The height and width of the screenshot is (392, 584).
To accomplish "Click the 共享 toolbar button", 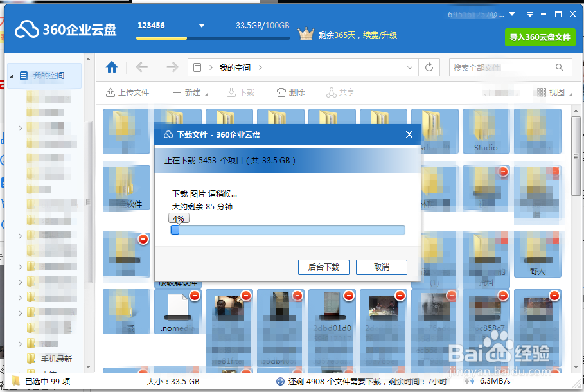I will (341, 93).
